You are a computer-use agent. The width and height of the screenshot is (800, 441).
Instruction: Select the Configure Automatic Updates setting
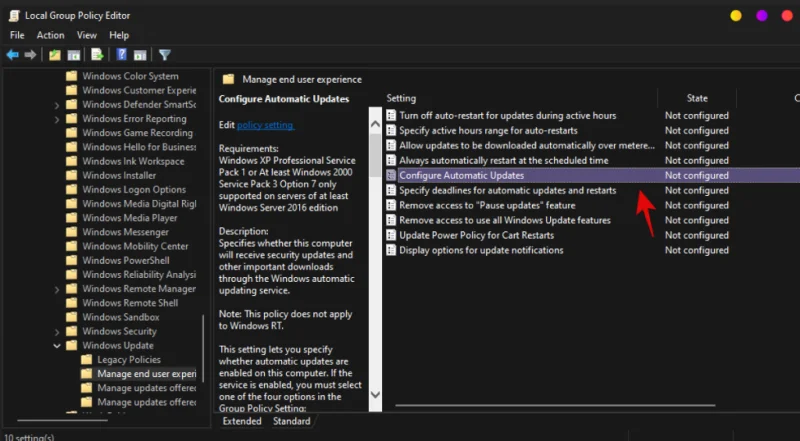click(461, 175)
